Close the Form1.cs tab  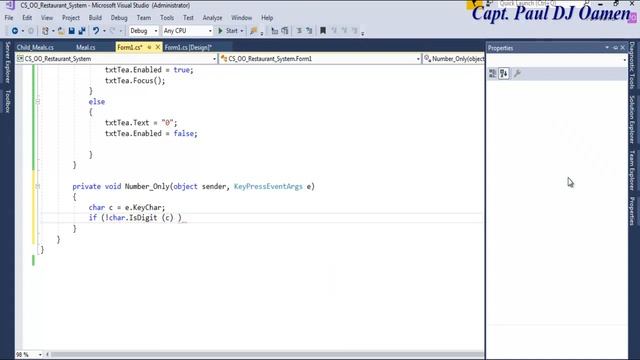[158, 47]
